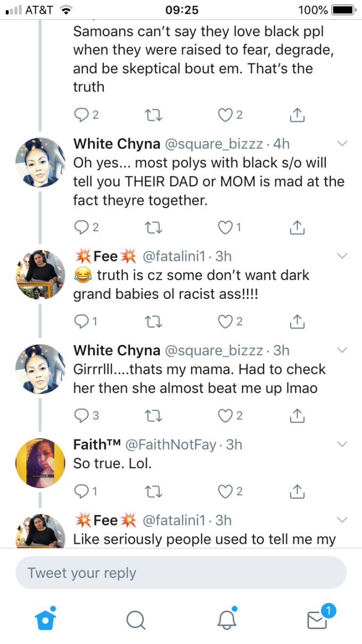Tap the "Tweet your reply" field
The height and width of the screenshot is (644, 362).
pos(181,573)
